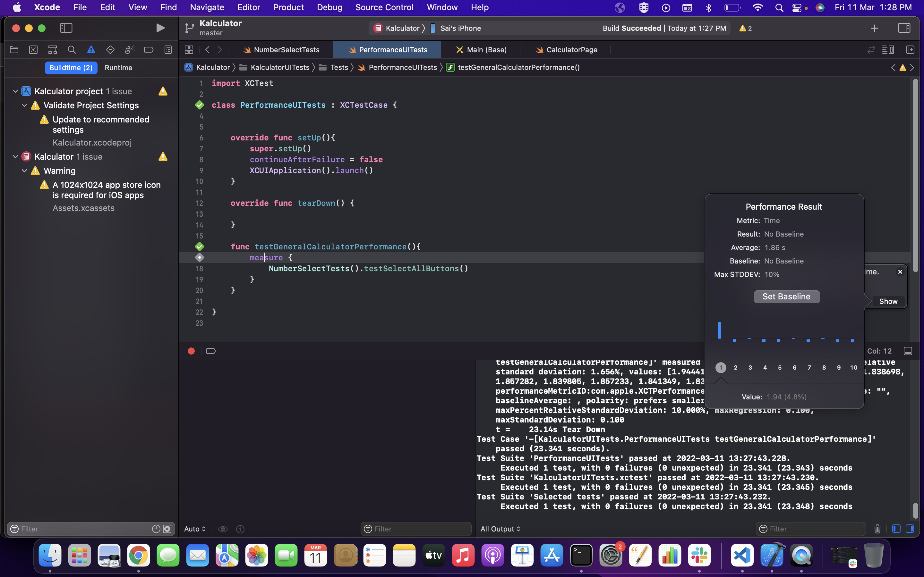Toggle the breakpoints button in debug bar
This screenshot has height=577, width=924.
point(211,351)
